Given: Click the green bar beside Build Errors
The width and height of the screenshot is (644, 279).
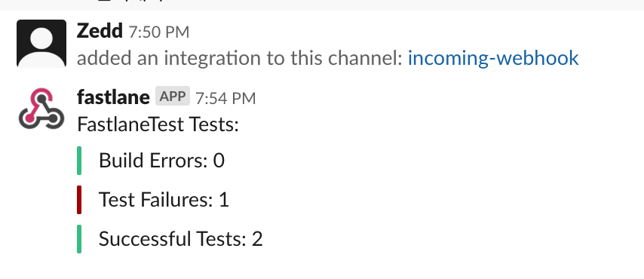Looking at the screenshot, I should (x=79, y=161).
